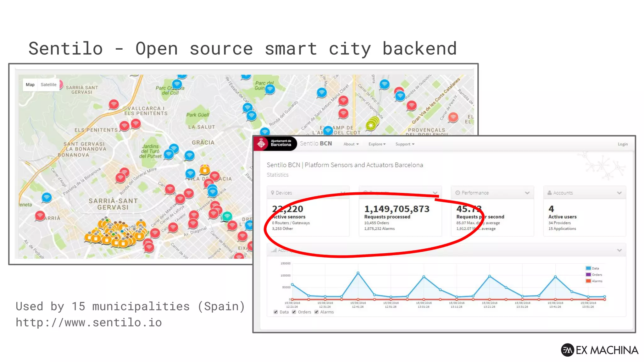Click the Orders legend purple swatch

tap(588, 274)
